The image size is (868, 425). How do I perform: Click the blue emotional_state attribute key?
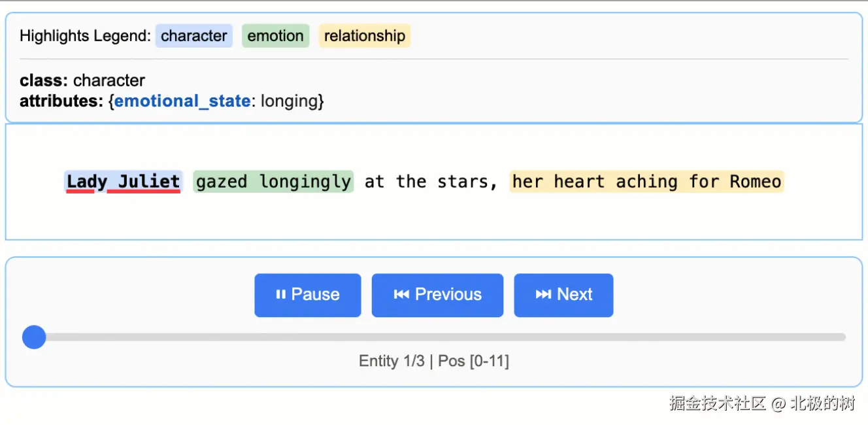(182, 101)
